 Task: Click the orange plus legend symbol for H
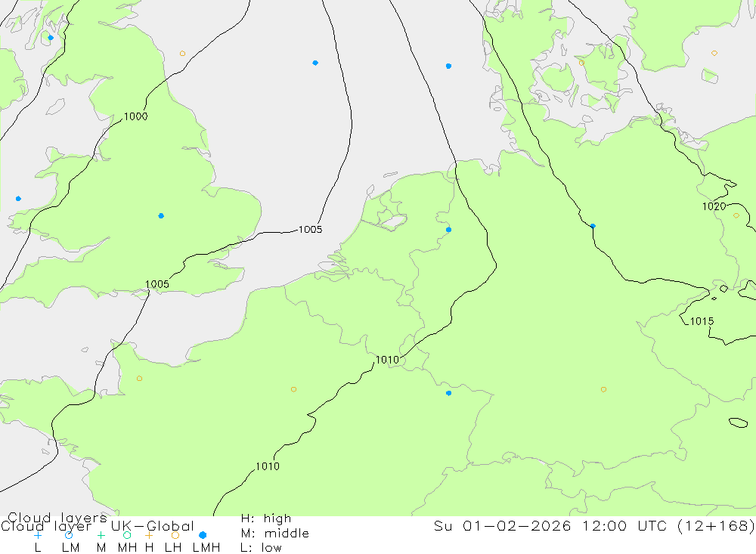(149, 535)
